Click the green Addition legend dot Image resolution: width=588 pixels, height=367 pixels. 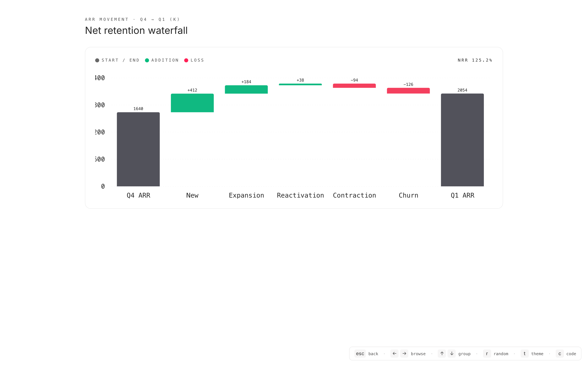147,60
